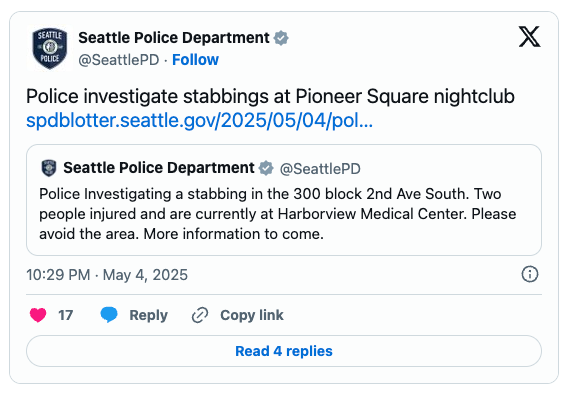This screenshot has height=394, width=566.
Task: Click the Copy link text
Action: [x=252, y=315]
